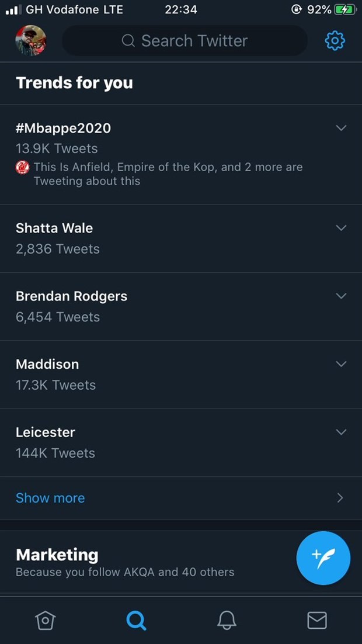Go to the Home tab icon
Screen dimensions: 362x644
tap(45, 620)
